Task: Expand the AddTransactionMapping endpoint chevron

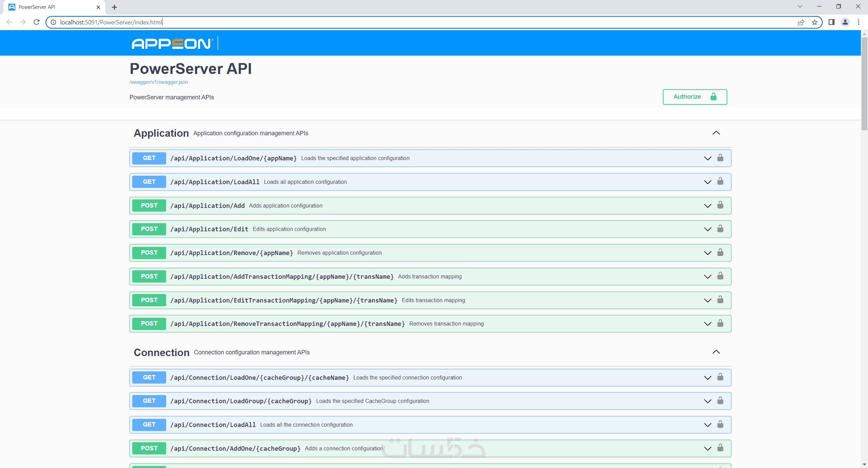Action: (x=708, y=277)
